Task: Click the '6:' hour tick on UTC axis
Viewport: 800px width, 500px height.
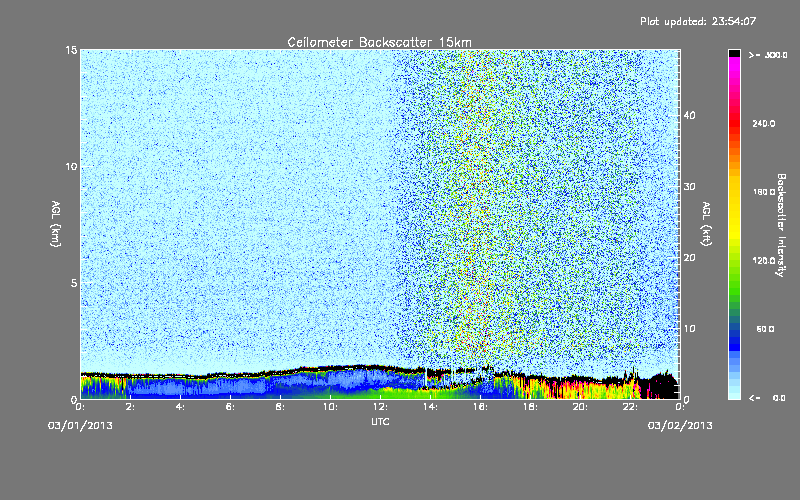Action: [x=231, y=407]
